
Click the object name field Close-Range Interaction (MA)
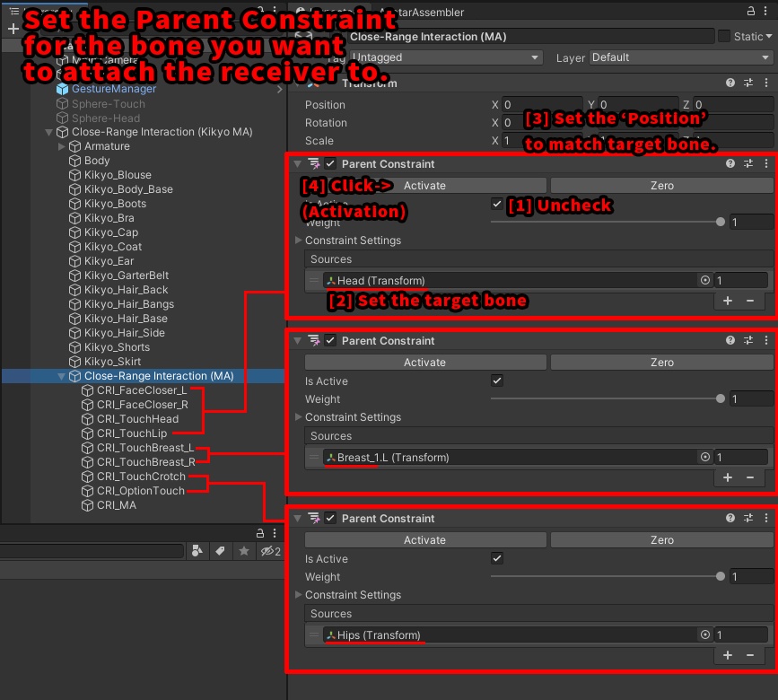pyautogui.click(x=531, y=36)
